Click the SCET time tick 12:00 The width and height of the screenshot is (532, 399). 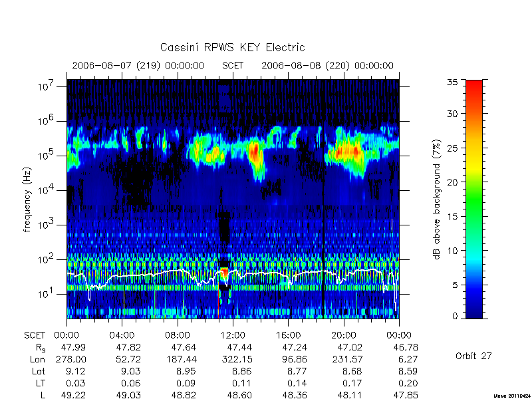click(x=233, y=335)
